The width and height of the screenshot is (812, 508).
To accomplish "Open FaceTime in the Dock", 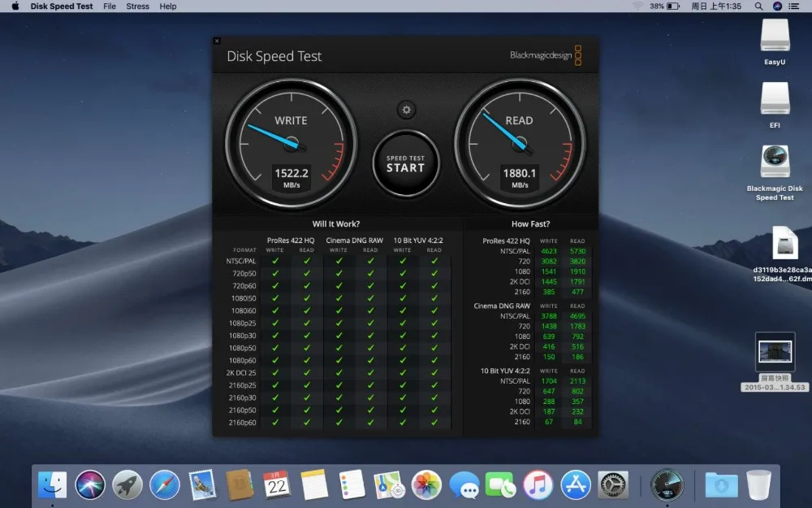I will pyautogui.click(x=501, y=486).
